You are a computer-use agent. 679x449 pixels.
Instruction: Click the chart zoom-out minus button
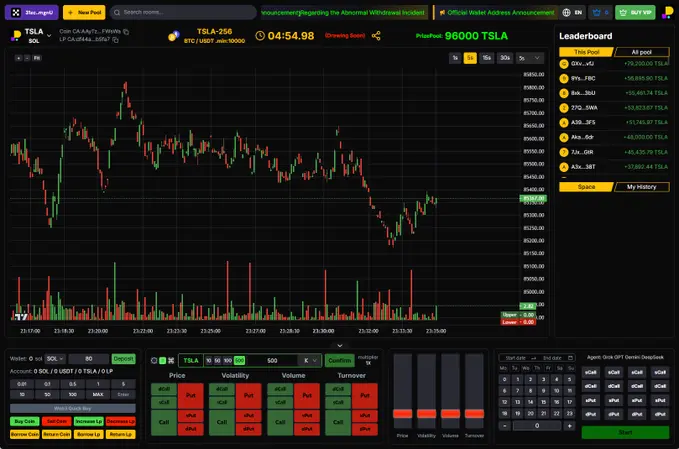pos(27,58)
